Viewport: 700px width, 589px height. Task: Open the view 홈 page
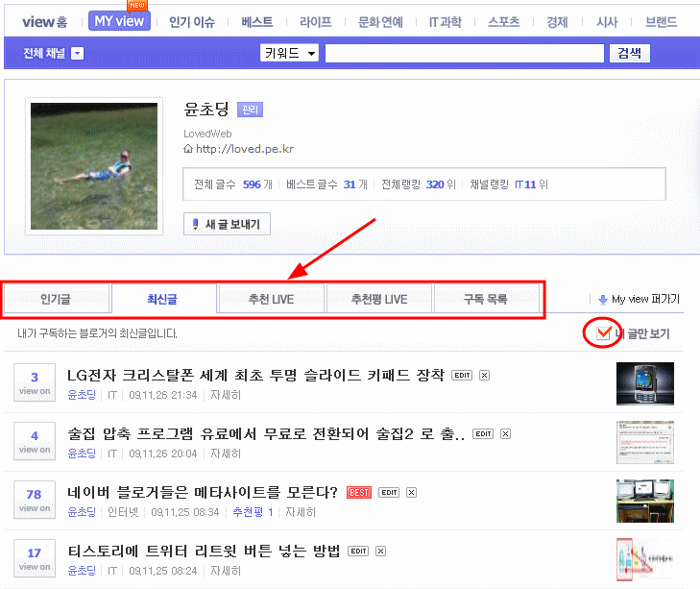pyautogui.click(x=44, y=21)
